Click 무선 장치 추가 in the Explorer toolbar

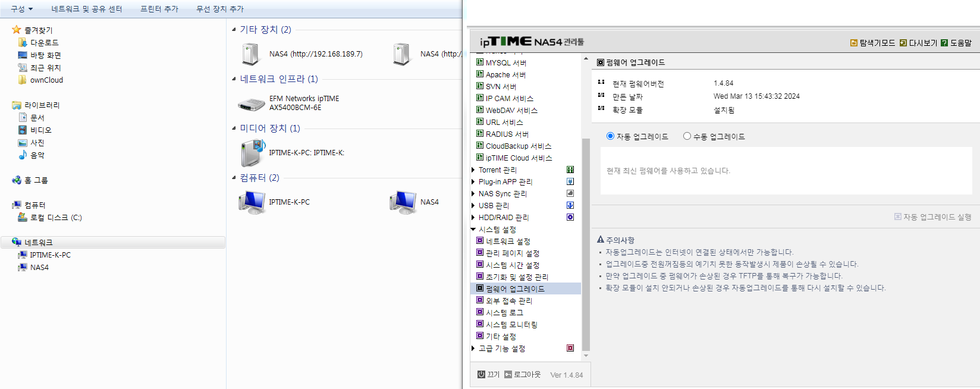point(220,9)
